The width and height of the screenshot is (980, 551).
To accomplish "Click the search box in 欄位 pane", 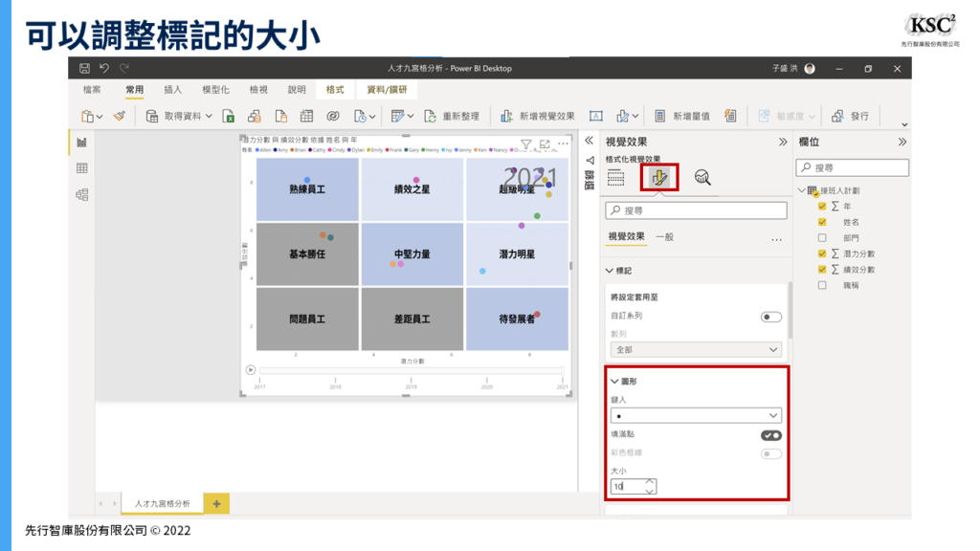I will click(x=853, y=167).
